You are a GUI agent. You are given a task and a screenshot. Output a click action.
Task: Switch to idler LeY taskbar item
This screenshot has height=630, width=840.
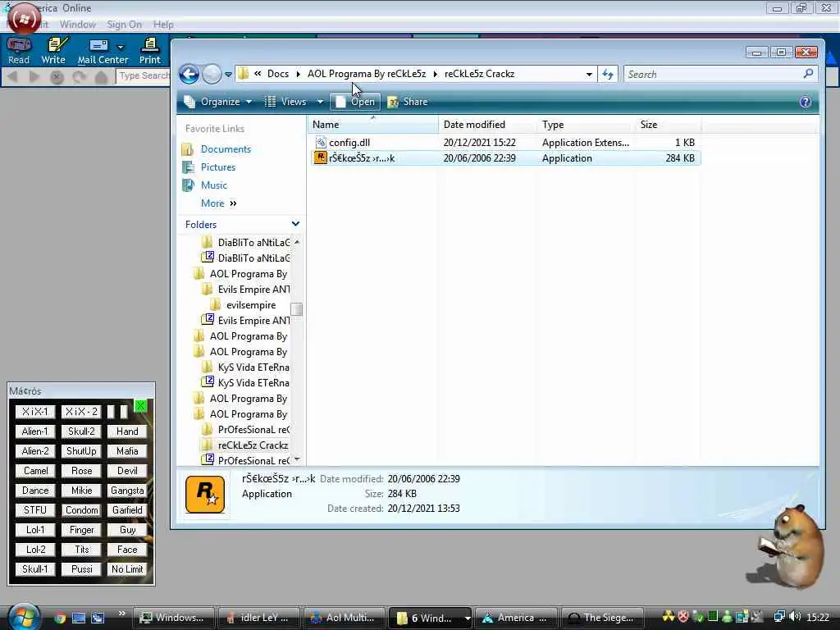click(258, 619)
